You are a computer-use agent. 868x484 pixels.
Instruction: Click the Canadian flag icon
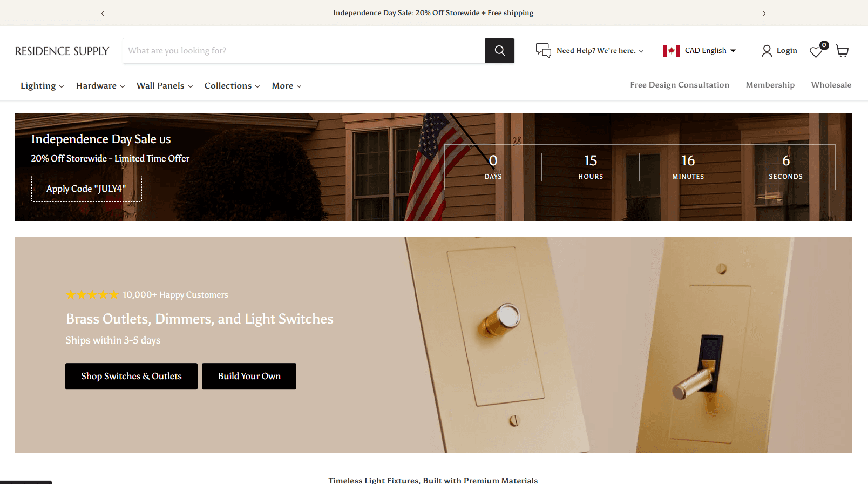(671, 51)
